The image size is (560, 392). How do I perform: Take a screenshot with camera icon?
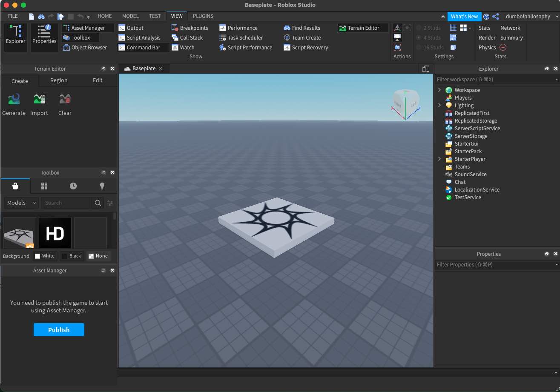pyautogui.click(x=397, y=47)
